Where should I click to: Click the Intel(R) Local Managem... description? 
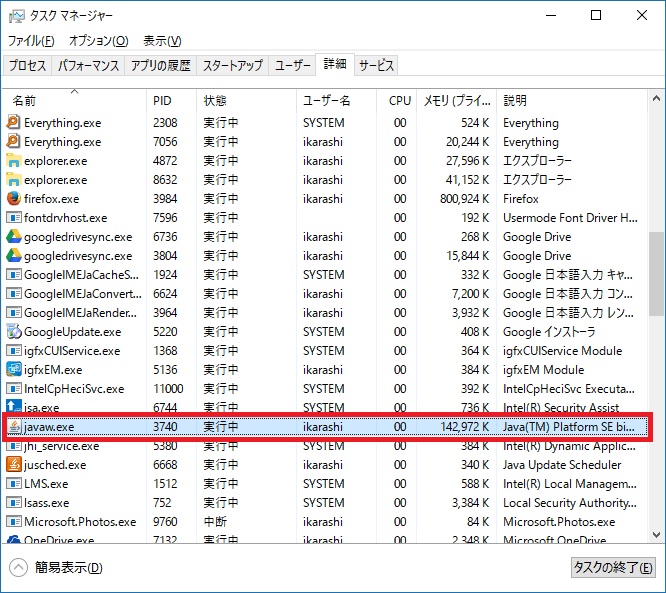pyautogui.click(x=570, y=483)
